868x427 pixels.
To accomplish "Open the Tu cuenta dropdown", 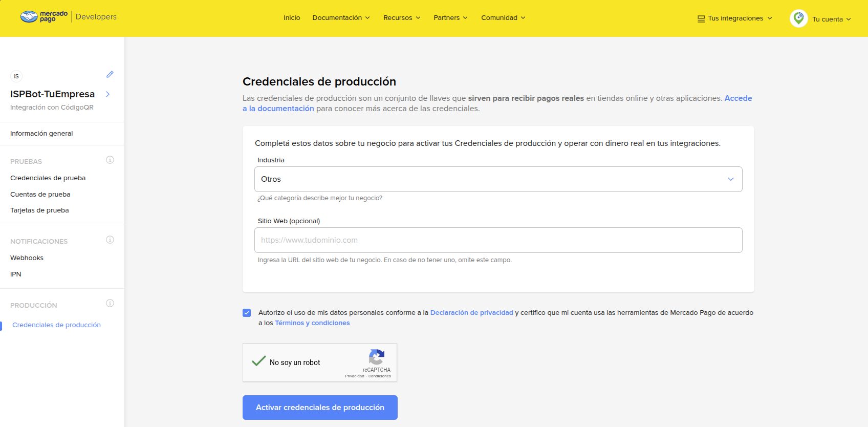I will coord(831,19).
